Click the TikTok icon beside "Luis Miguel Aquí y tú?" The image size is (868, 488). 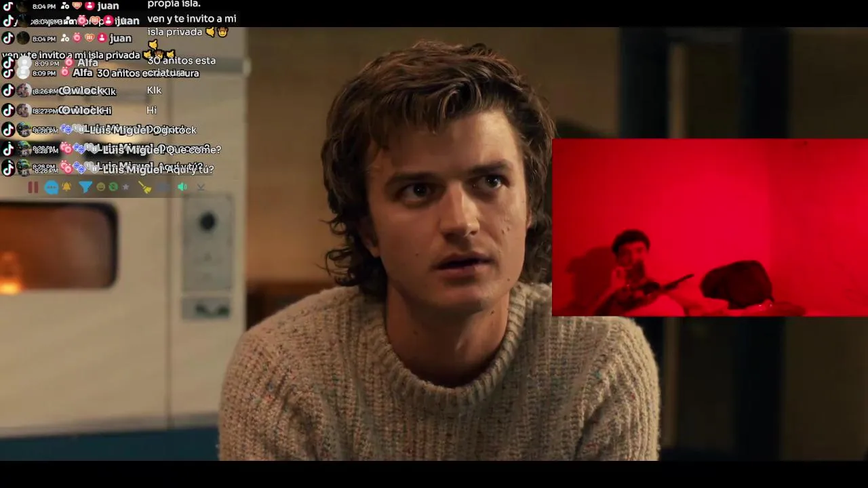(8, 169)
